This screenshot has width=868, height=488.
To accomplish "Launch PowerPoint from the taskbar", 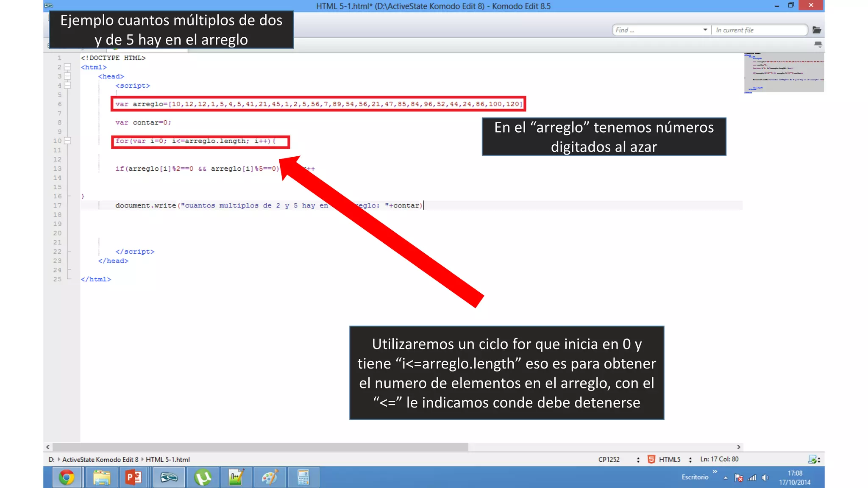I will coord(134,477).
